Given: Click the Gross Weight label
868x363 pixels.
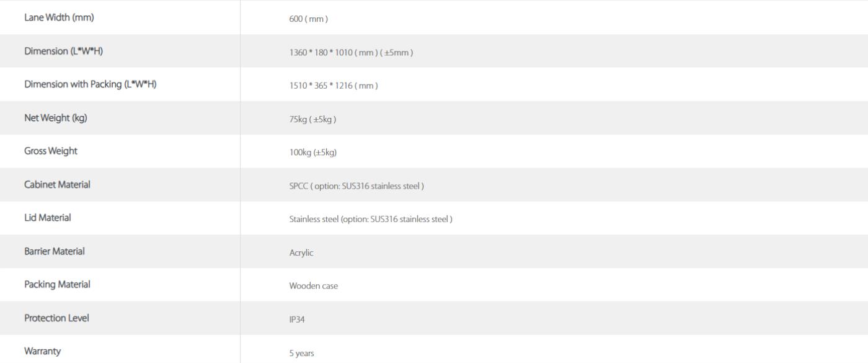Looking at the screenshot, I should pyautogui.click(x=51, y=151).
